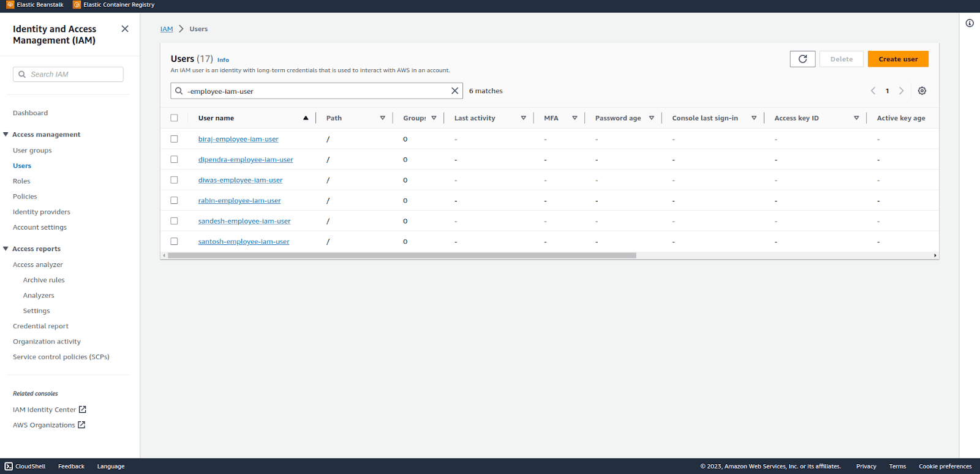Open rabin-employee-iam-user details
Viewport: 980px width, 474px height.
click(239, 201)
